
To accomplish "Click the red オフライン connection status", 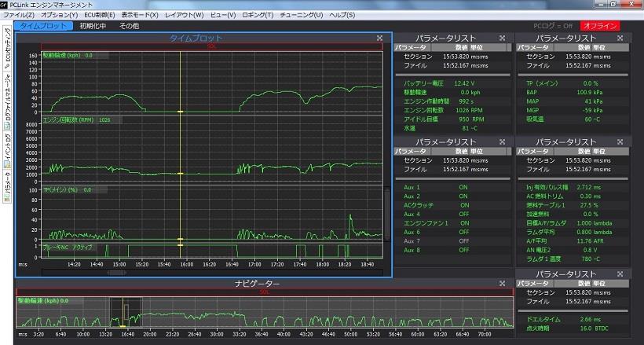I will (600, 26).
